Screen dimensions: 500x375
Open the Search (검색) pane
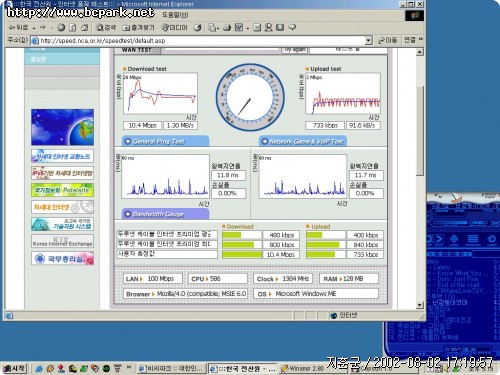tap(105, 28)
